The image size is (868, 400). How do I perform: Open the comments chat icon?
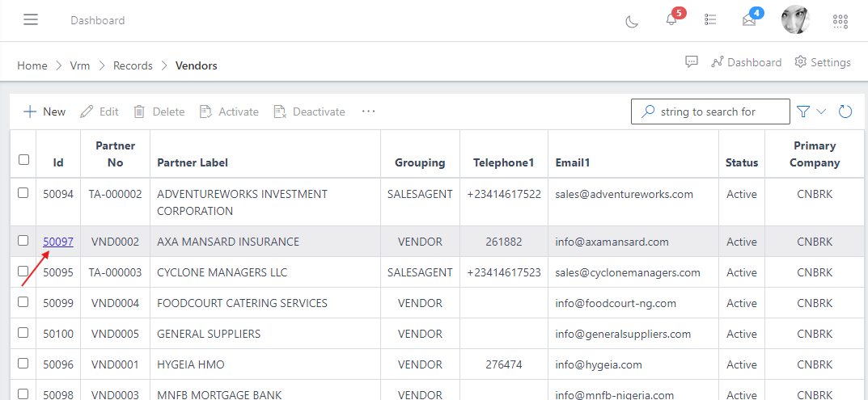(692, 62)
